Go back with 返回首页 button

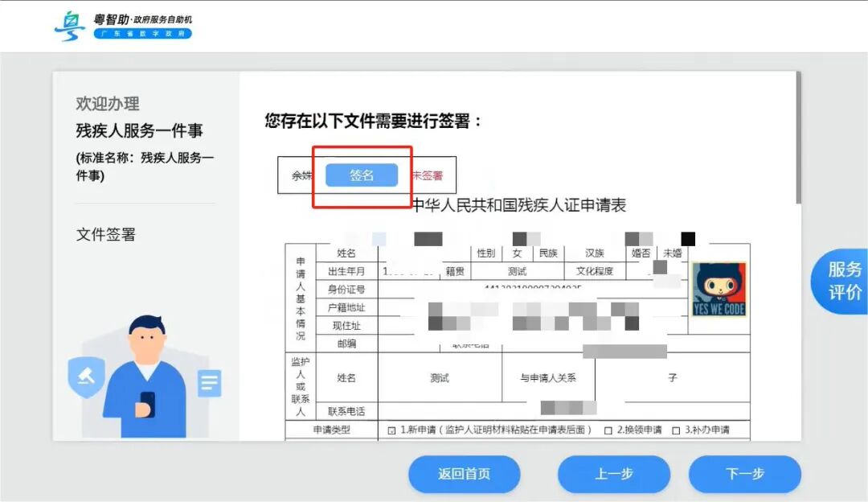464,474
